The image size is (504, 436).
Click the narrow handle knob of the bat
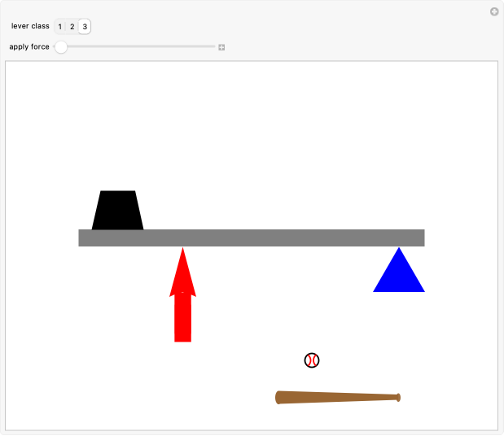397,397
